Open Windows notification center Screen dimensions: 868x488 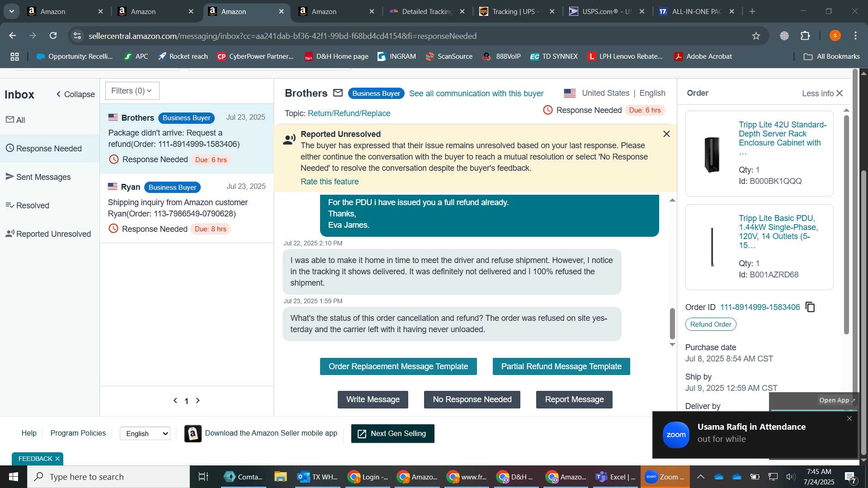[x=850, y=477]
